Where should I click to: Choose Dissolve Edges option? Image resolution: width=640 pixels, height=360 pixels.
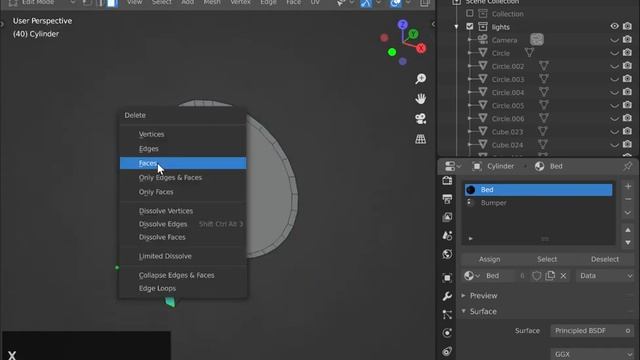coord(183,224)
